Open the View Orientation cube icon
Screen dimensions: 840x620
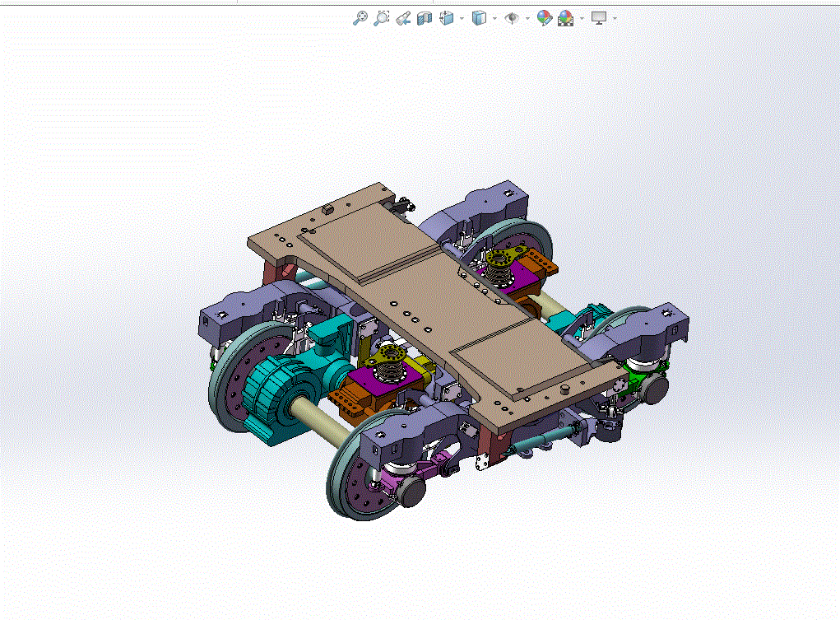(446, 18)
